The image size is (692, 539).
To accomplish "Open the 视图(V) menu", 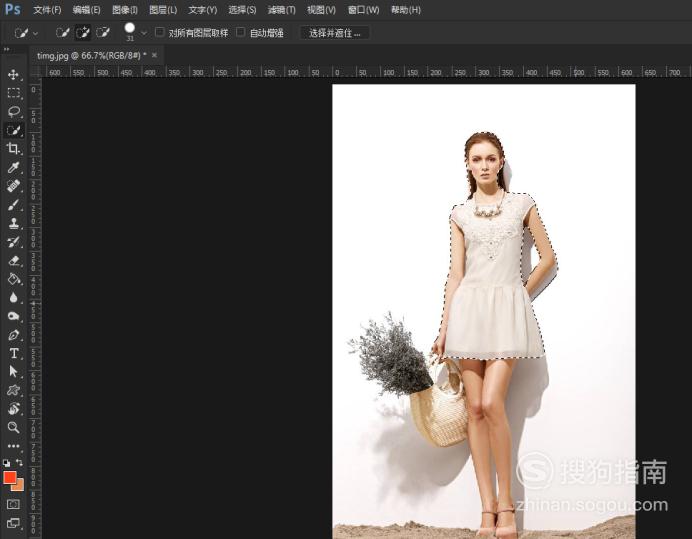I will tap(321, 10).
